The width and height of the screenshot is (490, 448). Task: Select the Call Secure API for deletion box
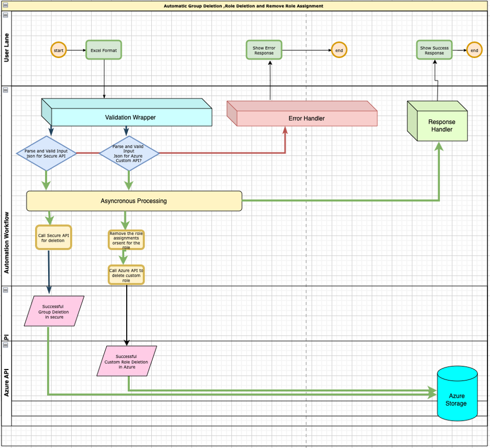[x=53, y=238]
